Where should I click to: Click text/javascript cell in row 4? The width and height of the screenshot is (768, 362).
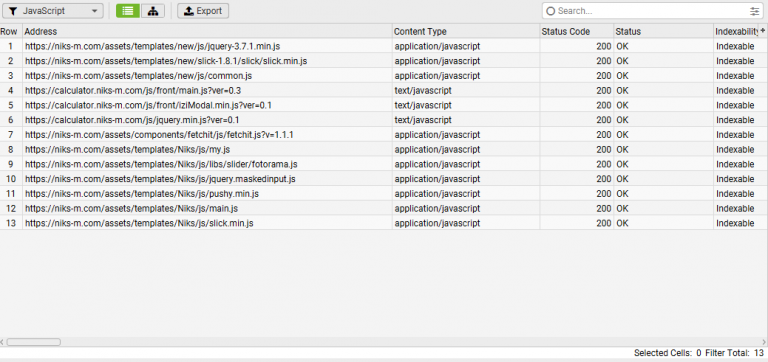[x=466, y=91]
